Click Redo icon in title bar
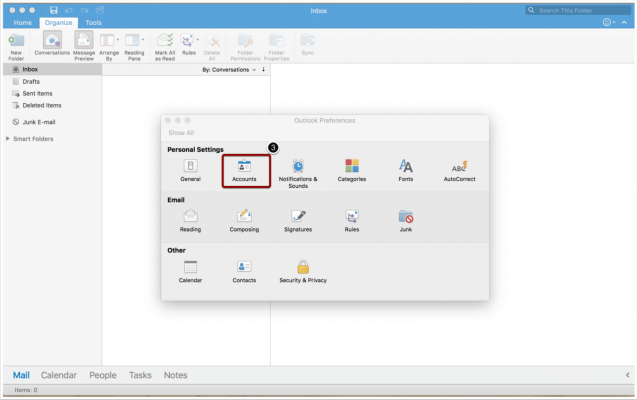The width and height of the screenshot is (637, 400). 84,10
